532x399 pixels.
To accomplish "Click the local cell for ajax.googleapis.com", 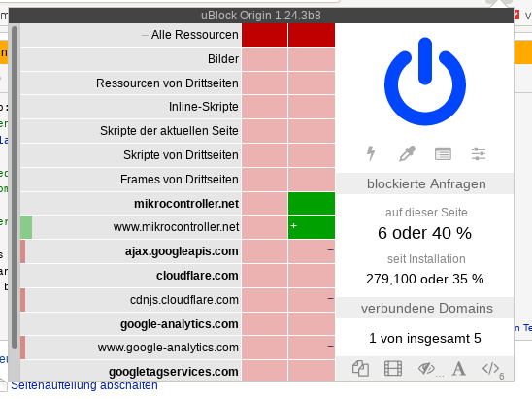I will click(x=312, y=251).
